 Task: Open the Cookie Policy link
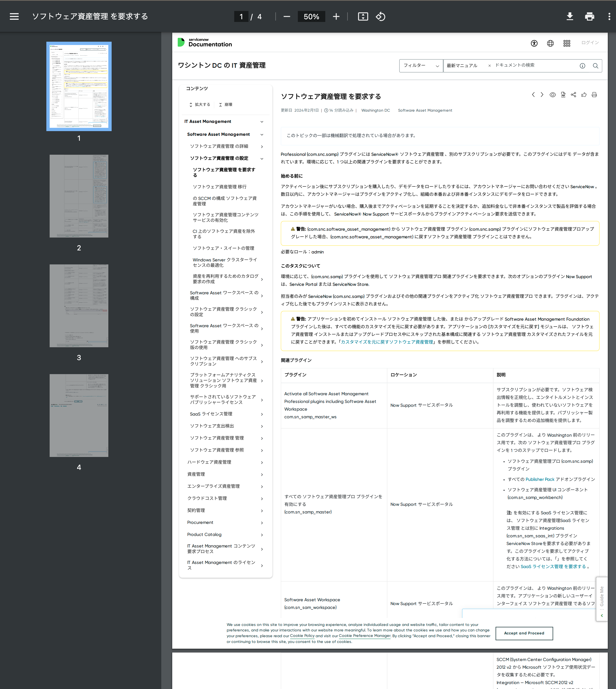(x=302, y=636)
